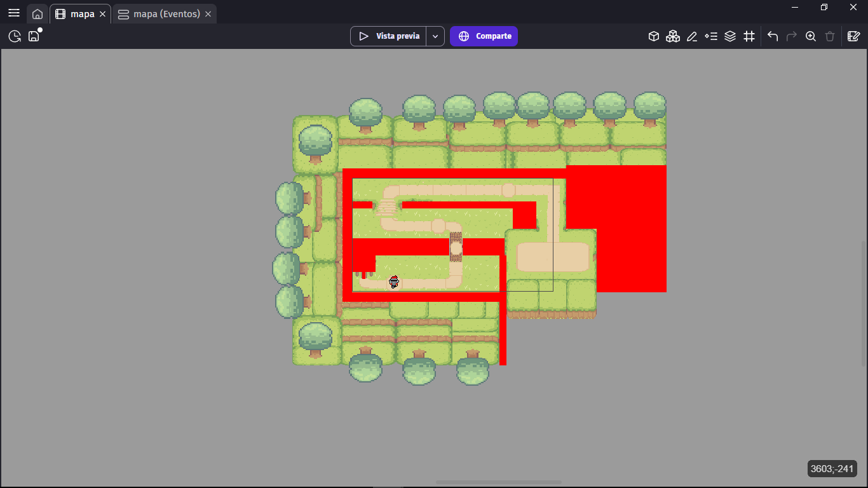
Task: Click the Comparte button
Action: coord(484,36)
